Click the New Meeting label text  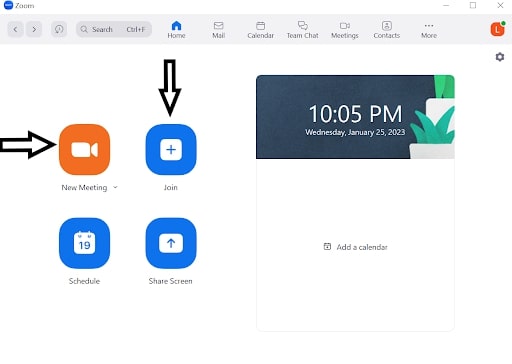84,187
